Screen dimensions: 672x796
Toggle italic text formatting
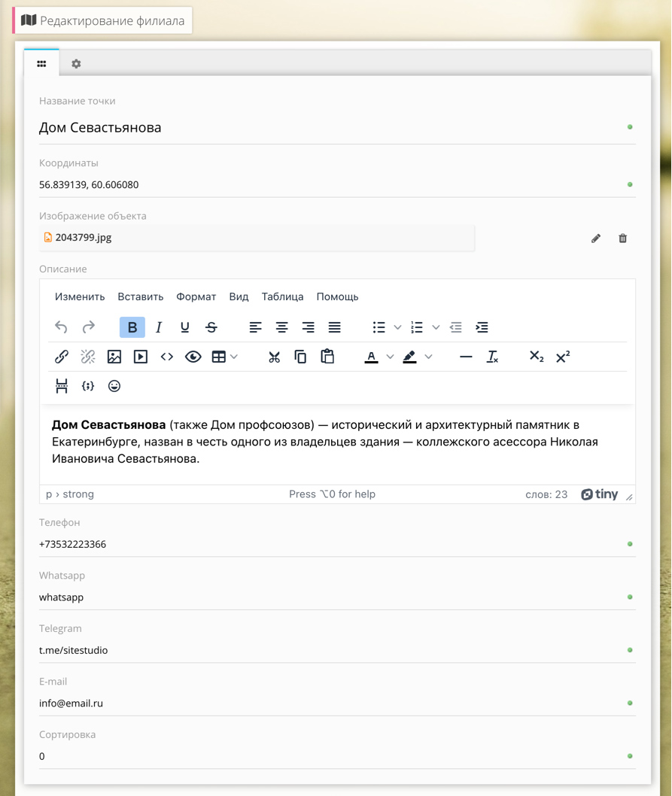coord(159,327)
